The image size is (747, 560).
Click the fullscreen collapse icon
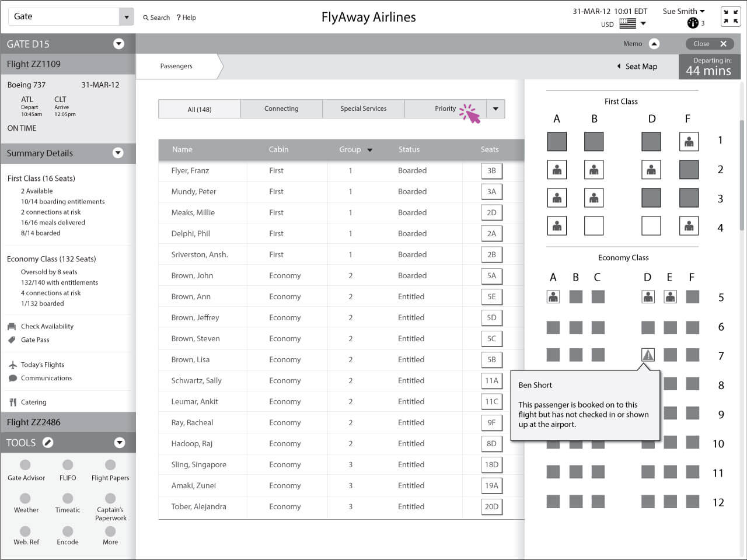tap(731, 17)
